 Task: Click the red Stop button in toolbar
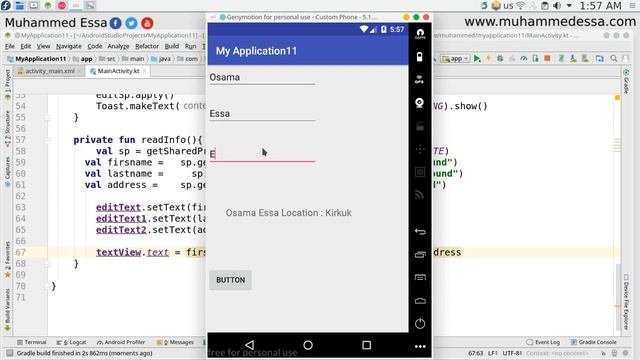(547, 59)
